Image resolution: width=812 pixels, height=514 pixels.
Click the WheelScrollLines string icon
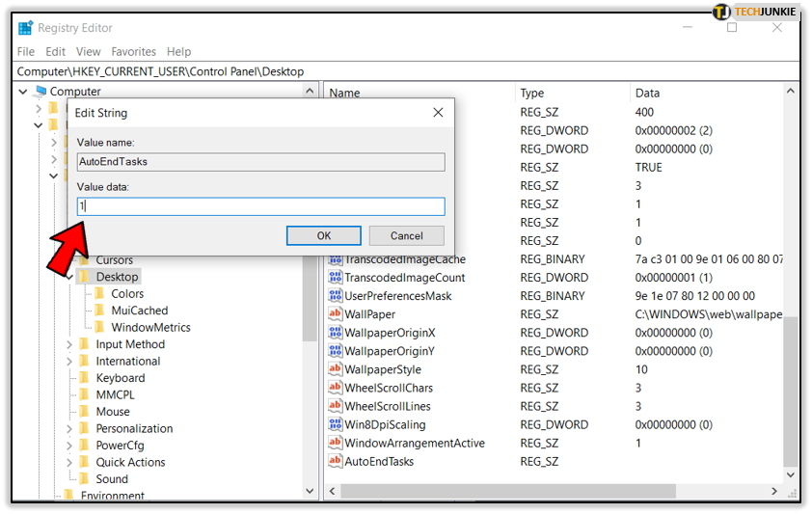[x=335, y=406]
